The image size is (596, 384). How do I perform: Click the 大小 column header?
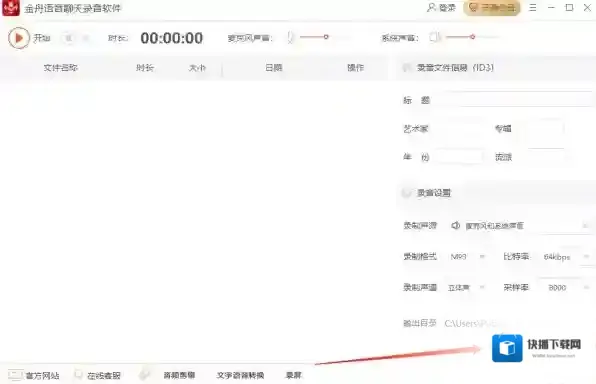pyautogui.click(x=197, y=68)
